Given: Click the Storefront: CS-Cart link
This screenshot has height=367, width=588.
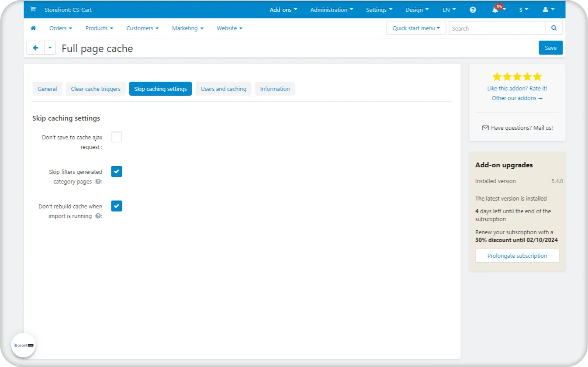Looking at the screenshot, I should click(68, 10).
